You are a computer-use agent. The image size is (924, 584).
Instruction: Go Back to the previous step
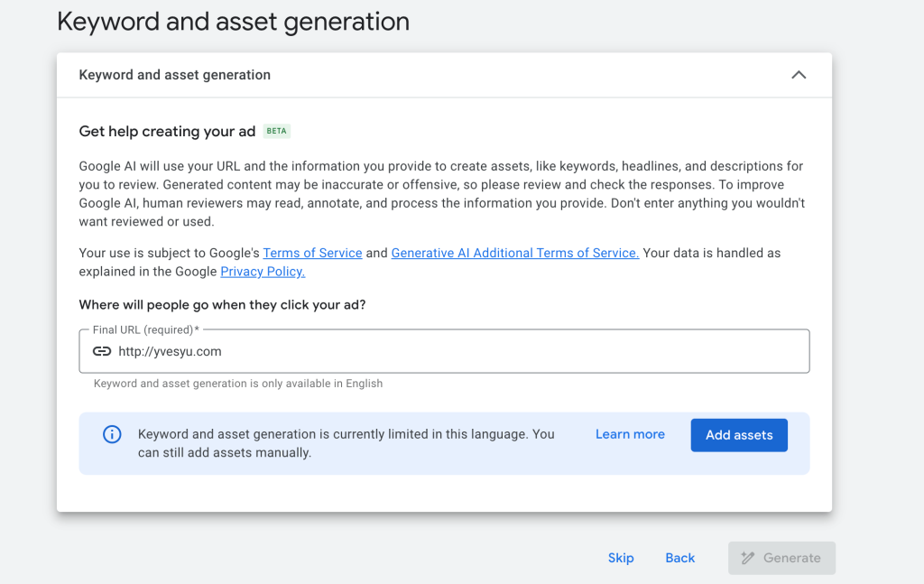(x=680, y=558)
